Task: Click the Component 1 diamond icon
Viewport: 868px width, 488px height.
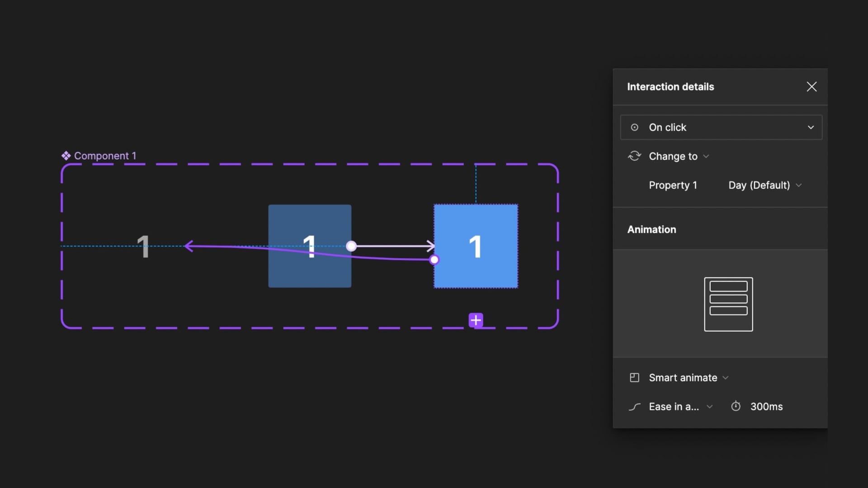Action: (66, 156)
